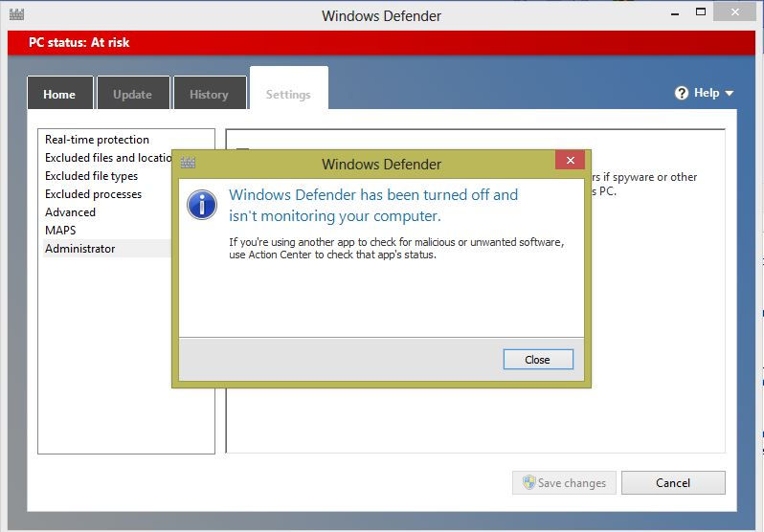
Task: Click the Help question mark icon
Action: click(681, 93)
